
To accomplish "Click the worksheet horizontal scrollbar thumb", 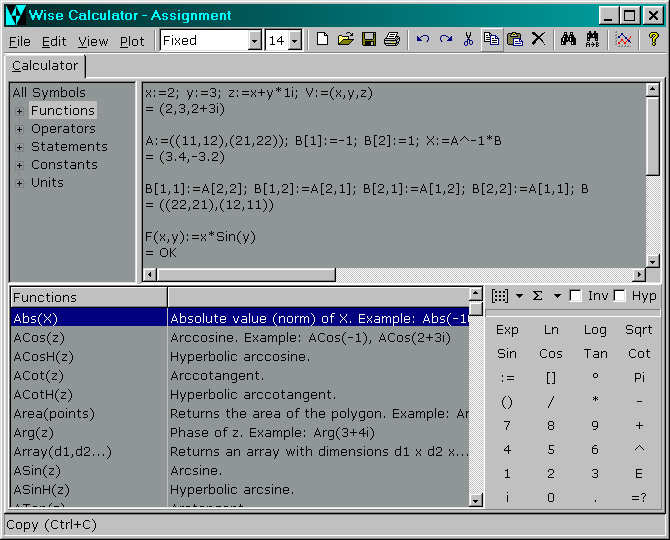I will (x=246, y=274).
